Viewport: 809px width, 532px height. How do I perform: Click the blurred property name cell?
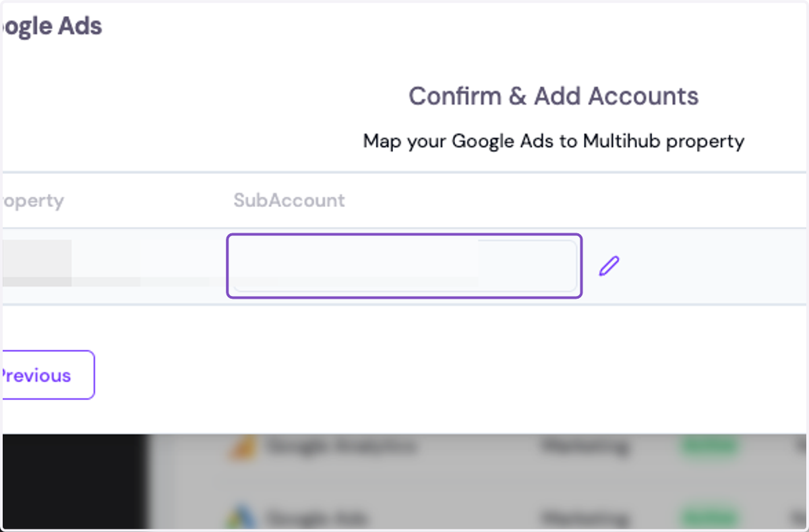click(x=36, y=263)
